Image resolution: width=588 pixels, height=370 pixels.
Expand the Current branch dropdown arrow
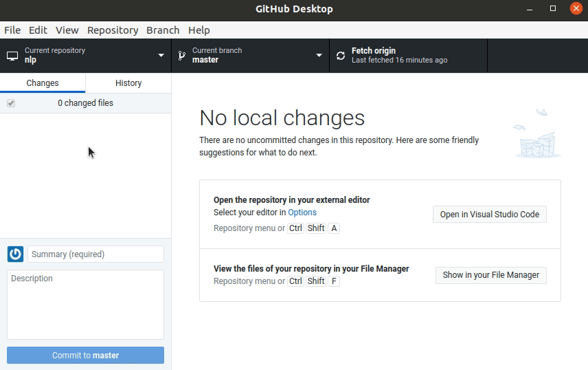click(x=319, y=55)
